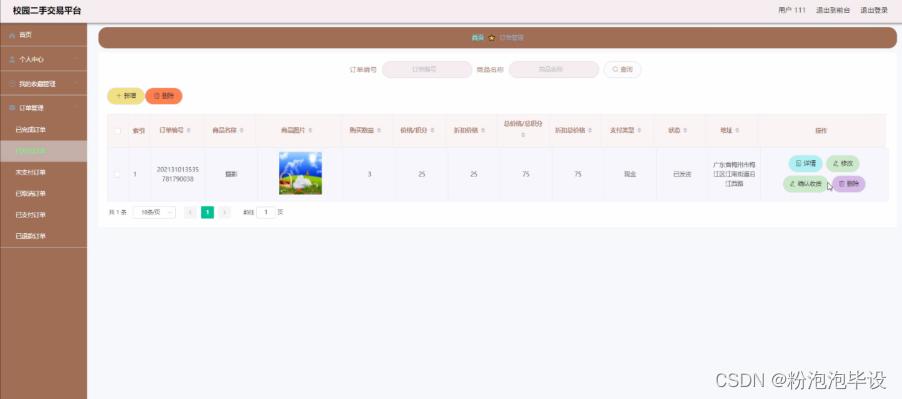Click 用户 111 in the top bar
The image size is (902, 399).
792,10
